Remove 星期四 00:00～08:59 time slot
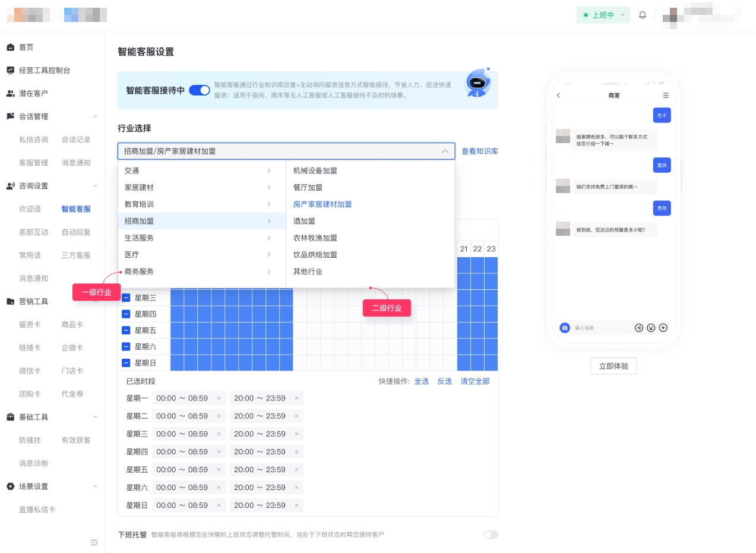Screen dimensions: 756x553 pos(219,451)
